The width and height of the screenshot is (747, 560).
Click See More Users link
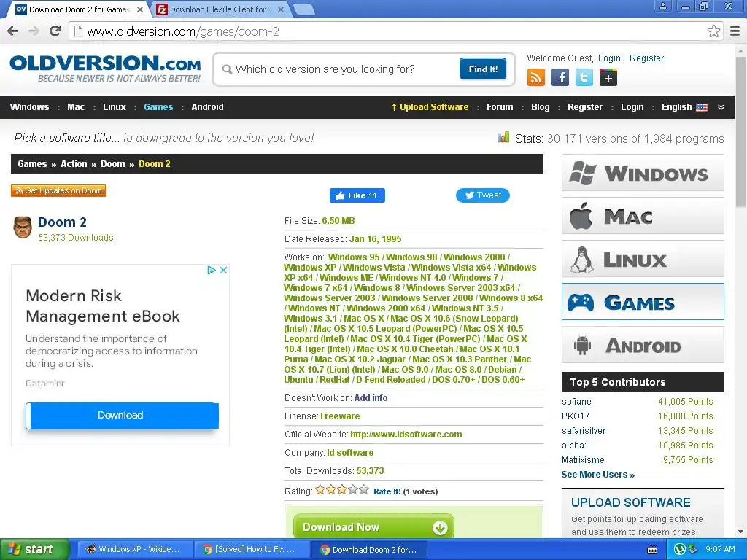point(598,475)
